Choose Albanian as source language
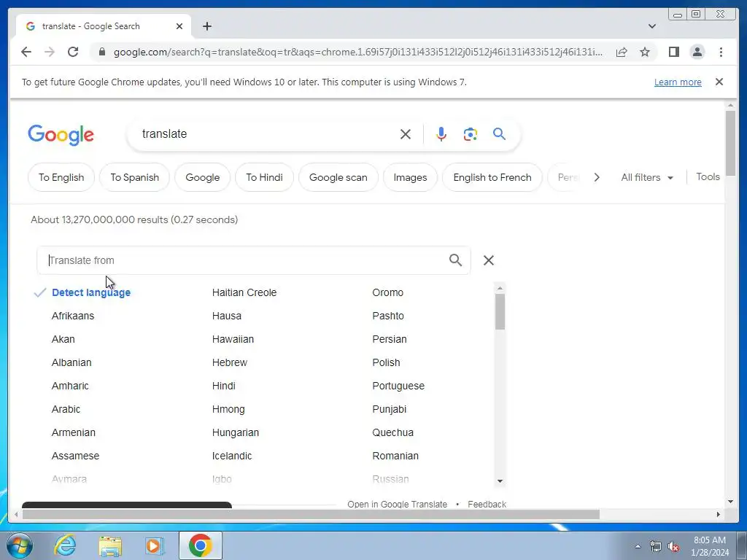 point(71,362)
